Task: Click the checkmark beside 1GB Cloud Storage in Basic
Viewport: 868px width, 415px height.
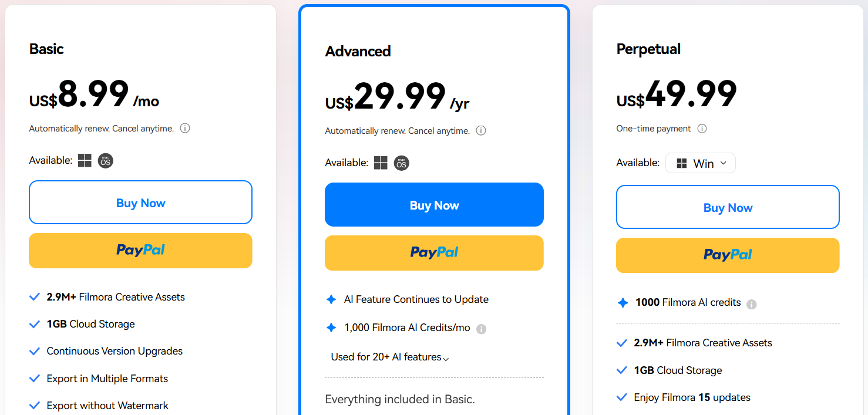Action: pyautogui.click(x=34, y=324)
